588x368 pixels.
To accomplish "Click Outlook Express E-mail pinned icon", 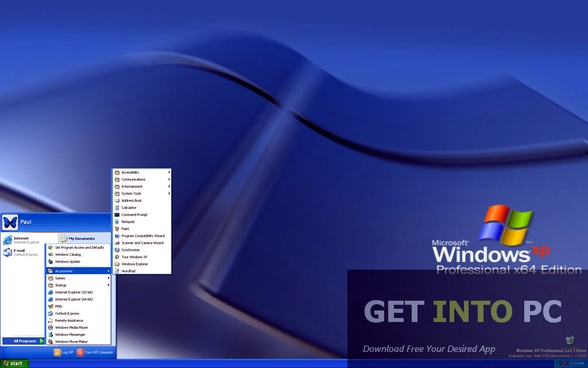I will coord(7,252).
